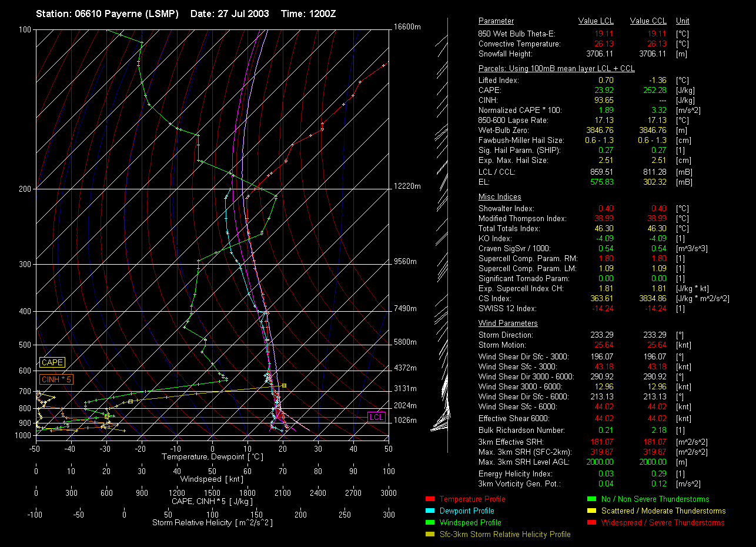Image resolution: width=756 pixels, height=547 pixels.
Task: Click the Station: 06610 Payerne title text
Action: pos(107,14)
